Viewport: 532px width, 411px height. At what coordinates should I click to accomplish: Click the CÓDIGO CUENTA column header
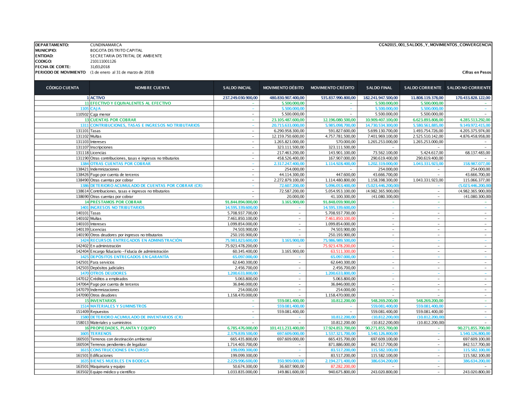[62, 87]
